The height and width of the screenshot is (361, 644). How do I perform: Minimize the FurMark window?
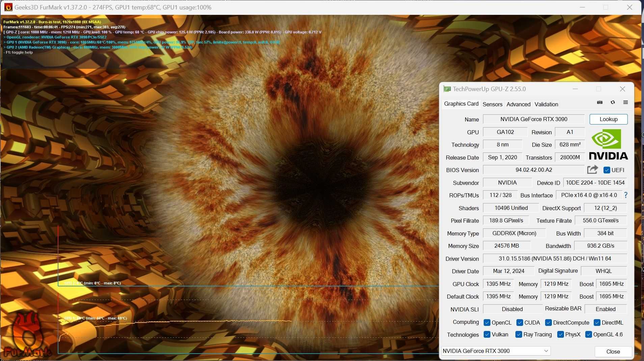tap(582, 7)
